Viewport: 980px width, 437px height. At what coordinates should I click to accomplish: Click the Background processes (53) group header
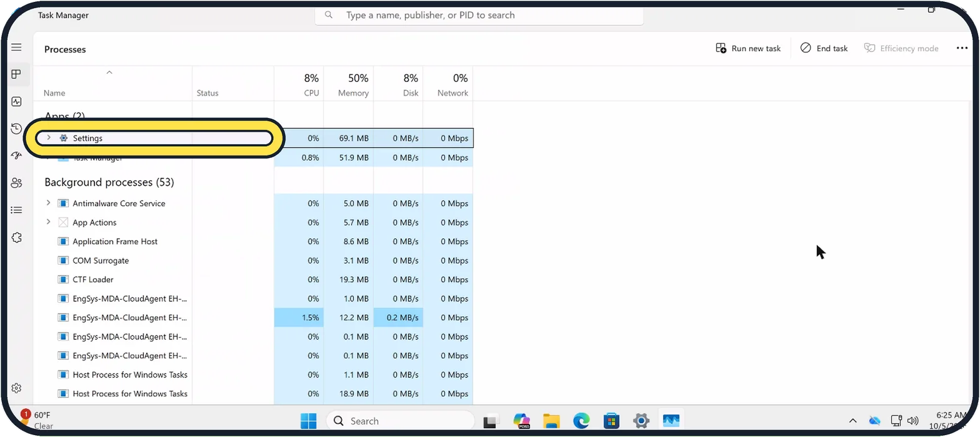(x=109, y=182)
